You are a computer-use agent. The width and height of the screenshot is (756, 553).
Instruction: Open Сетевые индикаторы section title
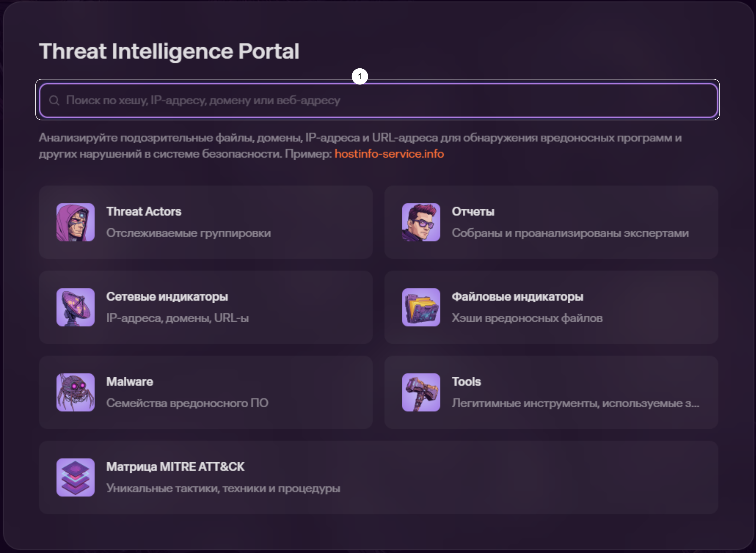(167, 297)
